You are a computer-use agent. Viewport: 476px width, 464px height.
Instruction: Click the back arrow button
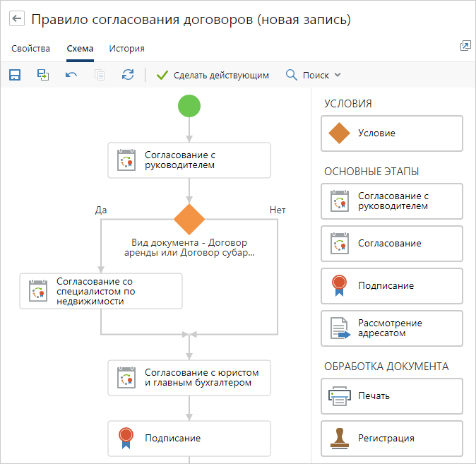[17, 20]
